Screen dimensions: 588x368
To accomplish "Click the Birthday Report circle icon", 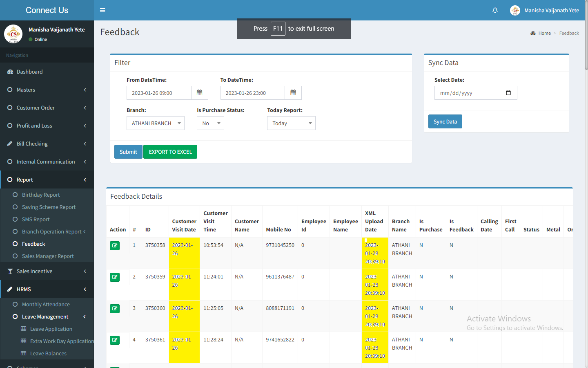I will [15, 195].
